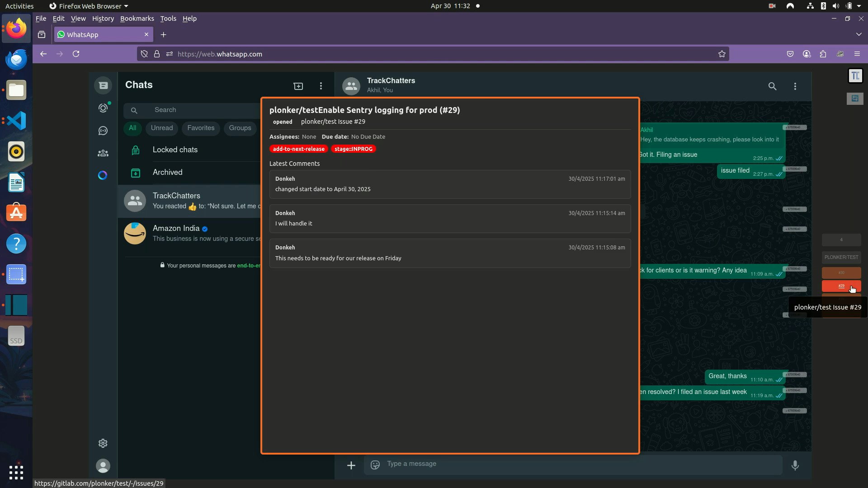Open the Archived chats row
The height and width of the screenshot is (488, 868).
189,173
